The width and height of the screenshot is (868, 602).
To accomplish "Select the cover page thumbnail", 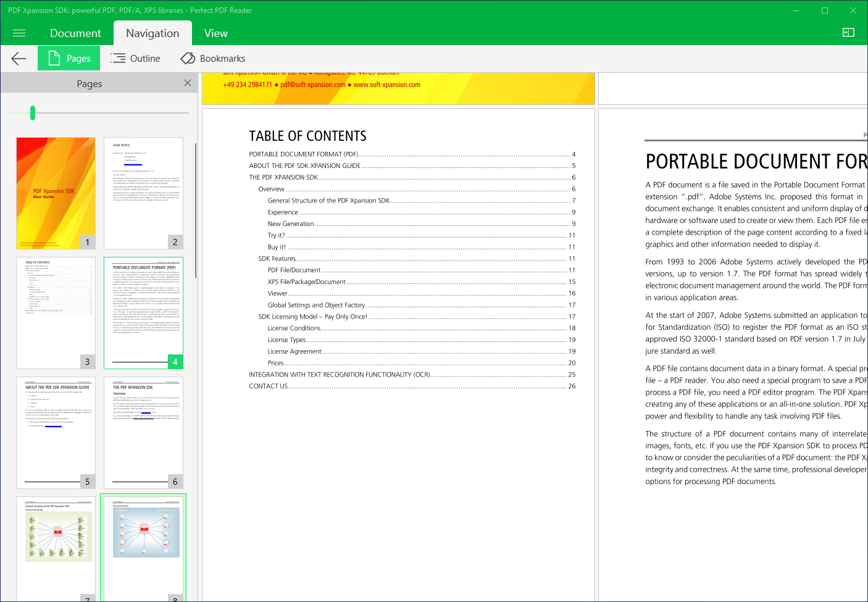I will [x=56, y=193].
